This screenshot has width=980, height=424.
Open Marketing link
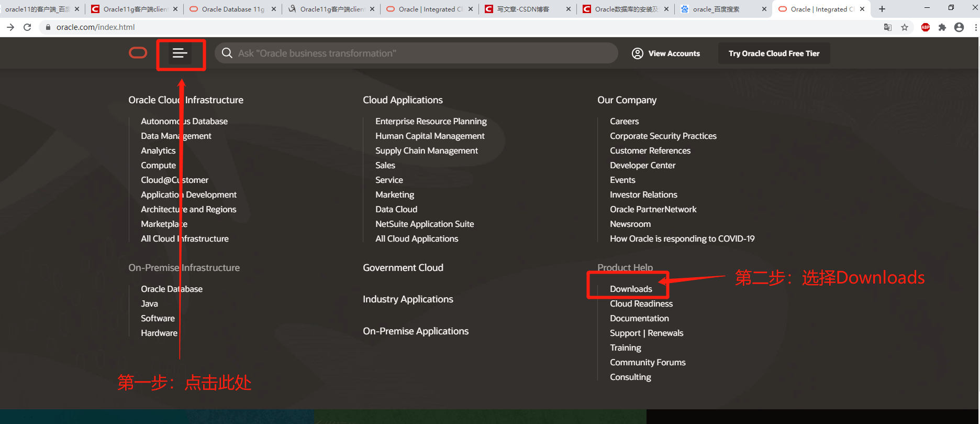tap(395, 194)
